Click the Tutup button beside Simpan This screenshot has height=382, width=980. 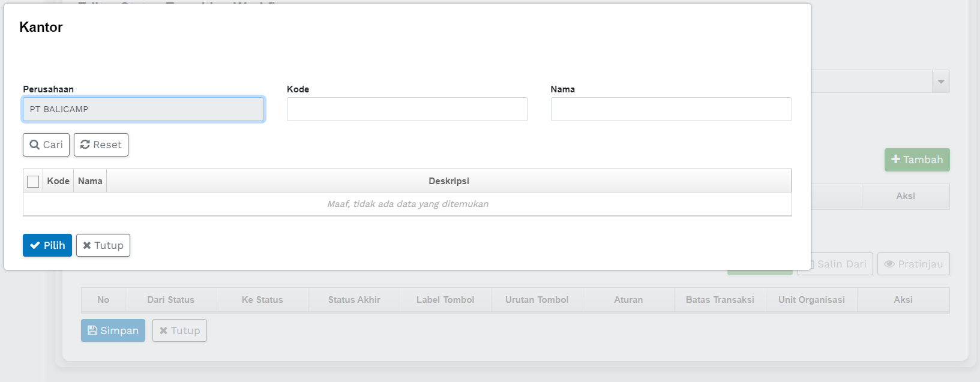[179, 330]
